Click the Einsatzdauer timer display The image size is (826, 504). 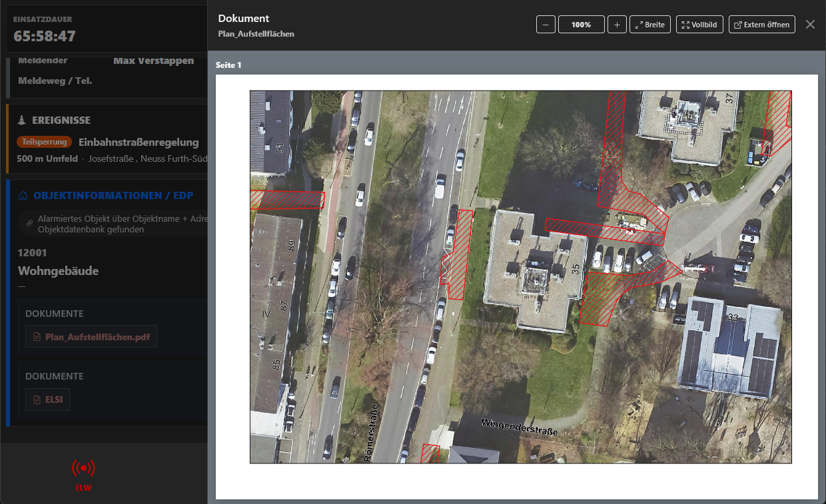tap(45, 36)
